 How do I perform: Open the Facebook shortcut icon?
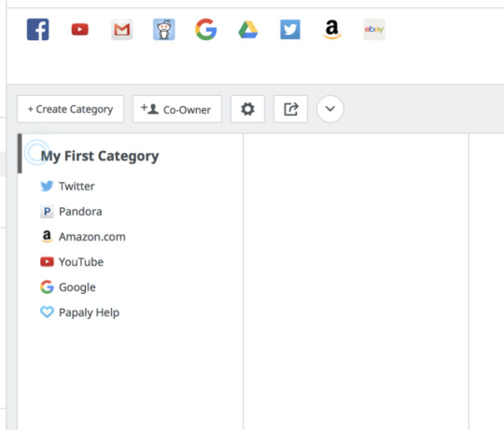click(x=38, y=30)
